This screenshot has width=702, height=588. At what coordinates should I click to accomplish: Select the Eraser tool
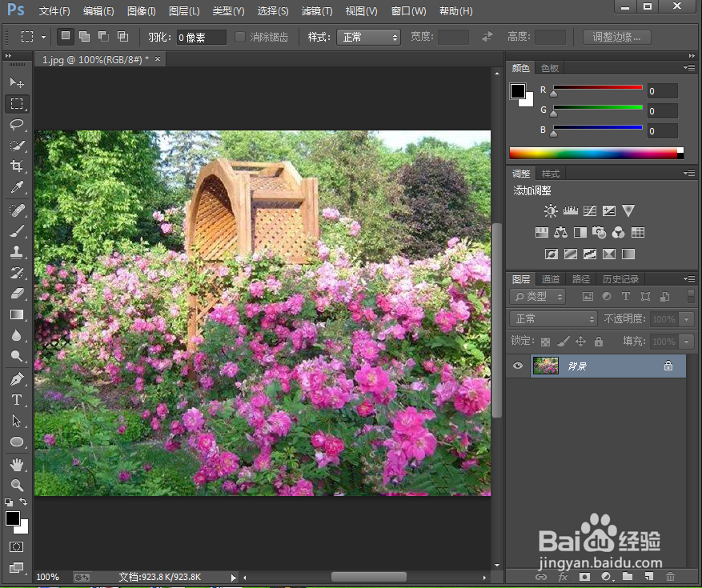(x=17, y=294)
